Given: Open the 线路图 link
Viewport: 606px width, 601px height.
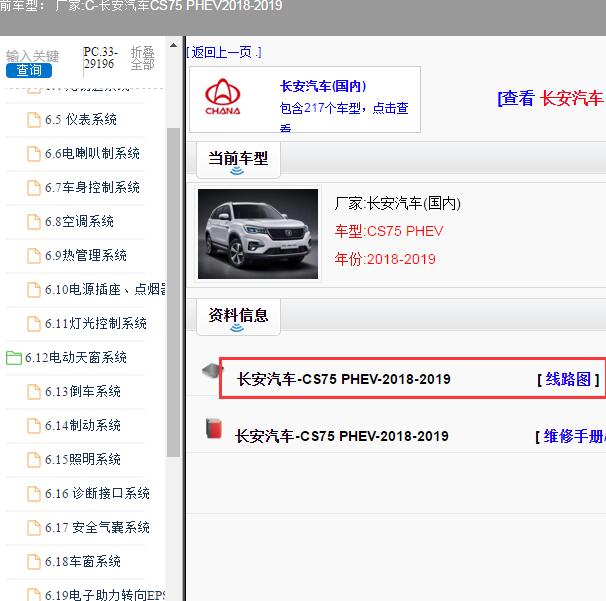Looking at the screenshot, I should click(568, 379).
